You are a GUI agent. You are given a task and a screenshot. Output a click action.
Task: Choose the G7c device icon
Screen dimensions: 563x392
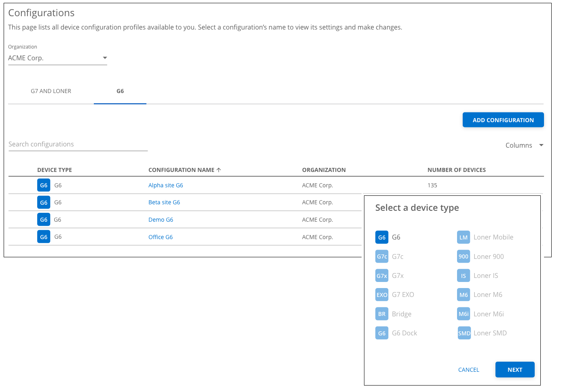click(382, 256)
